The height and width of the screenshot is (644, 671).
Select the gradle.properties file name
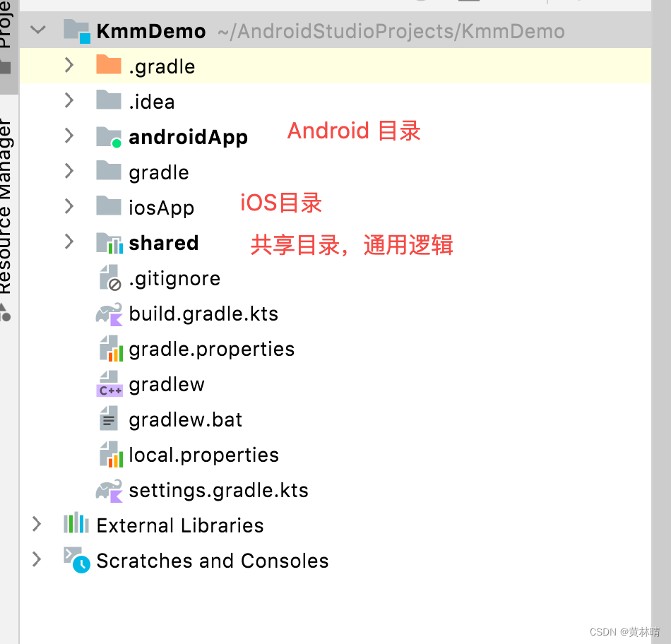(212, 350)
